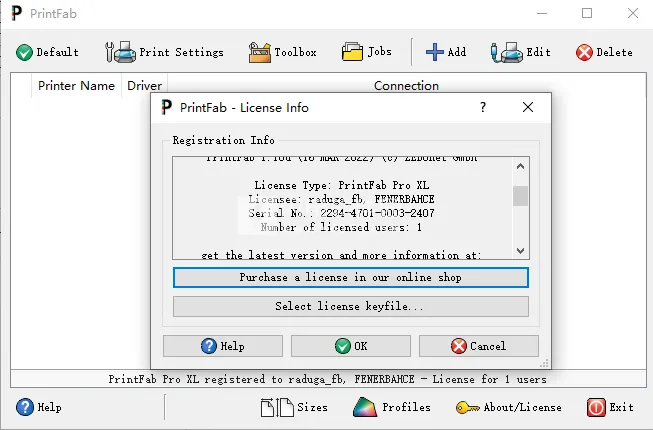Screen dimensions: 653x430
Task: Click the Connection column header
Action: coord(406,85)
